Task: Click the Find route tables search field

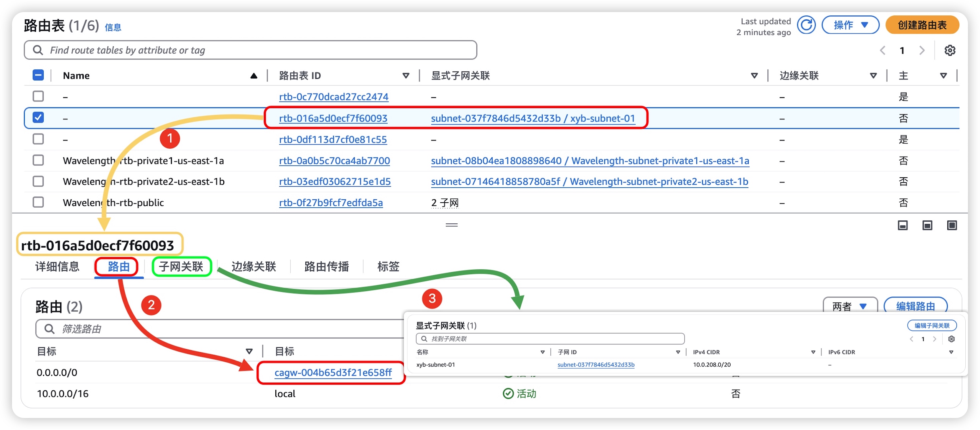Action: pos(250,50)
